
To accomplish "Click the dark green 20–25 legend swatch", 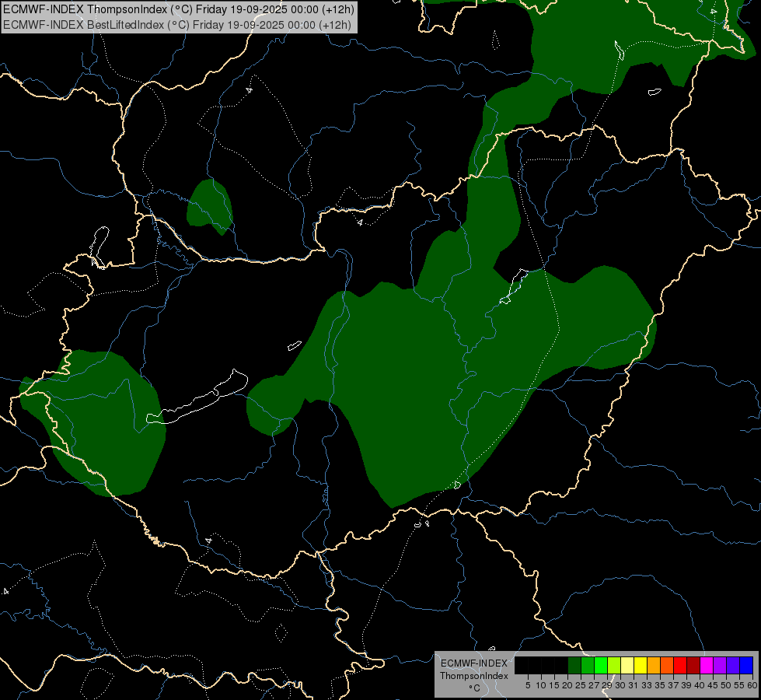I will click(574, 665).
